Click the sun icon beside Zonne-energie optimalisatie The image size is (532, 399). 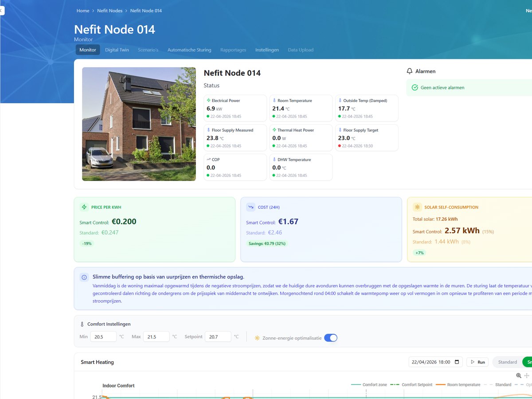click(x=257, y=338)
